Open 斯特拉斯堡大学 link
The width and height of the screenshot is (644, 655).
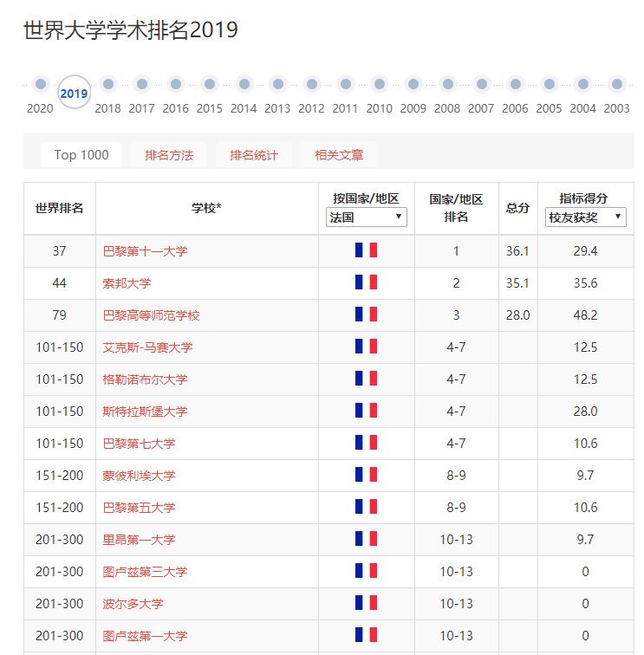point(145,412)
